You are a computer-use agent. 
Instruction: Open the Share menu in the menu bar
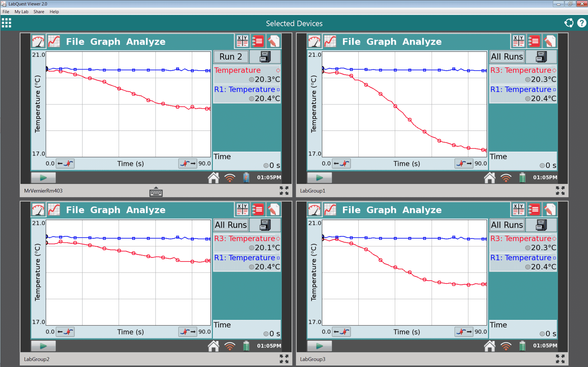(x=38, y=11)
